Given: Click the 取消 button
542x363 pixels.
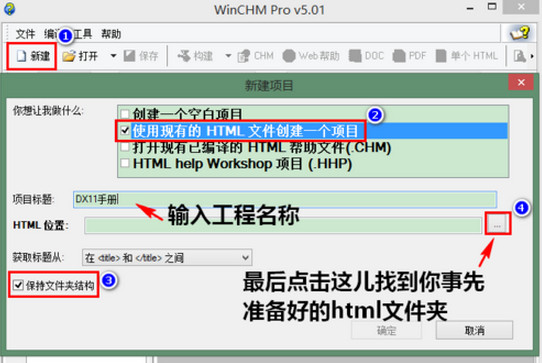Looking at the screenshot, I should click(474, 331).
